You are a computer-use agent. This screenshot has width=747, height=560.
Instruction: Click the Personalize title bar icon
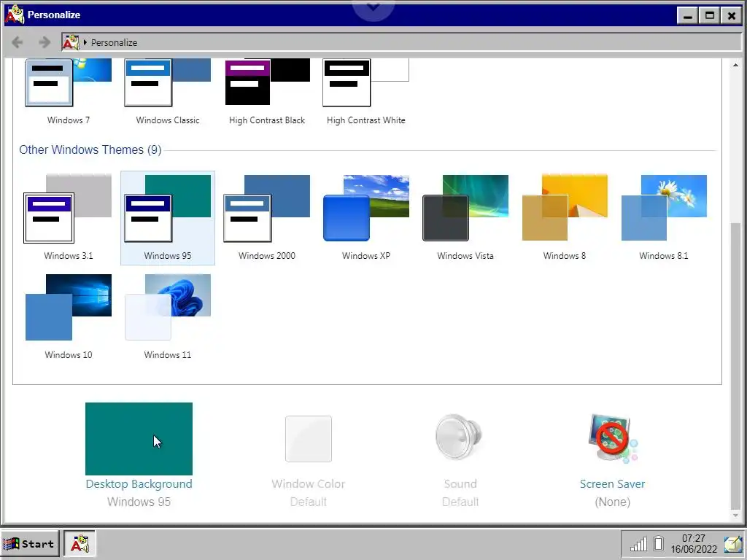15,15
